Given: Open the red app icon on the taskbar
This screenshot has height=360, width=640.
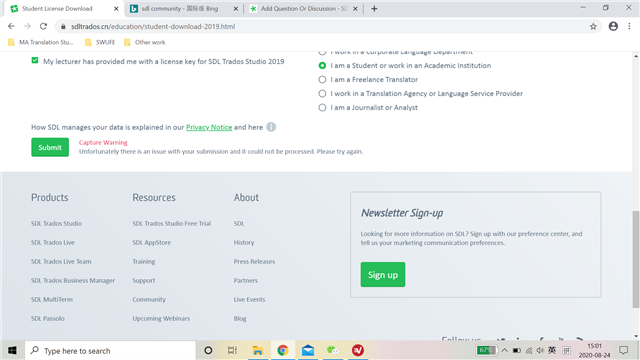Looking at the screenshot, I should (x=358, y=350).
